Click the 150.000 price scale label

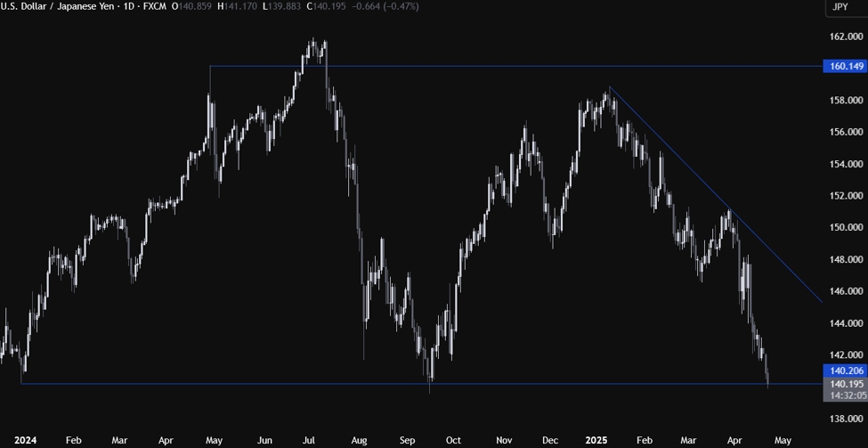847,227
